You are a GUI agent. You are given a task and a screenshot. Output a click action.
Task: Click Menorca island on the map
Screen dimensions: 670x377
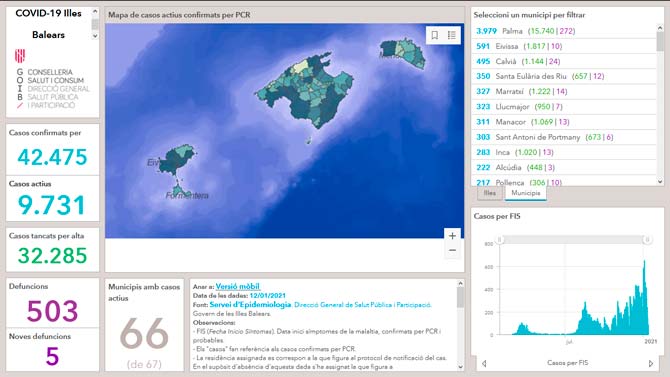pyautogui.click(x=402, y=52)
